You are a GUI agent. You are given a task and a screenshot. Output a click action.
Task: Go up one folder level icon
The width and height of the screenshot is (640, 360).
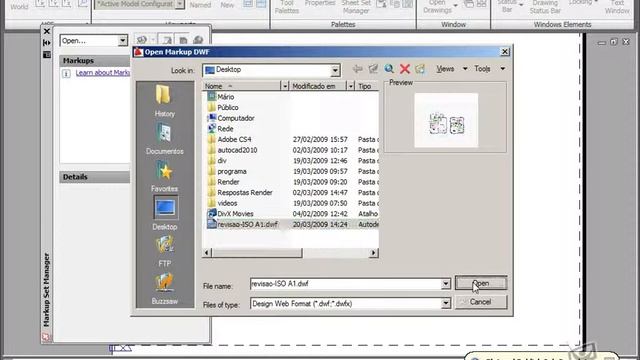tap(373, 69)
